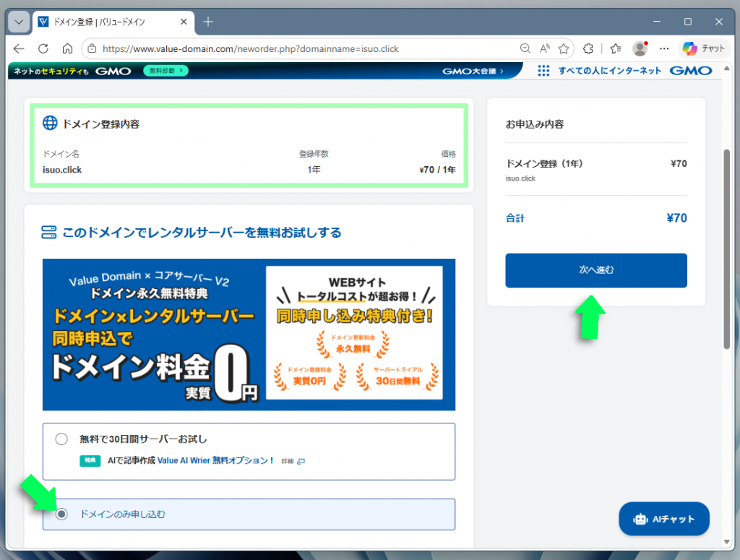Click the server icon beside rental heading
The height and width of the screenshot is (560, 740).
point(48,232)
